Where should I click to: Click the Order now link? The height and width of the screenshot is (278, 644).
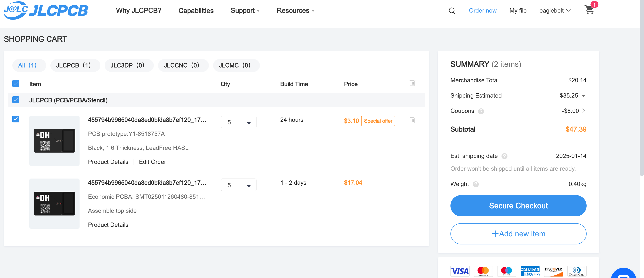[483, 11]
